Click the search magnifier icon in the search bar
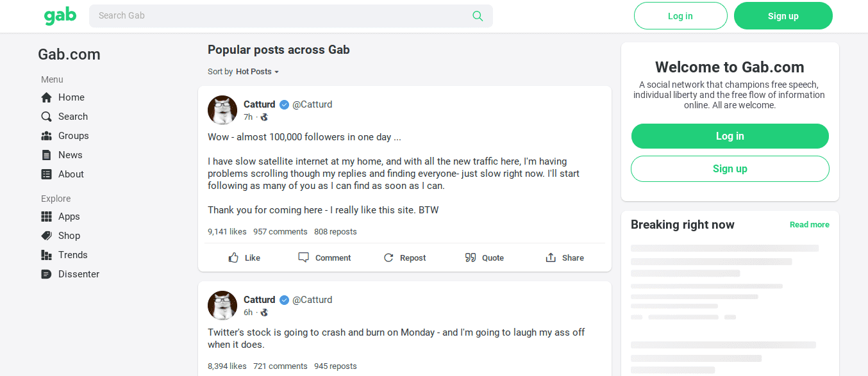The width and height of the screenshot is (868, 376). click(478, 16)
